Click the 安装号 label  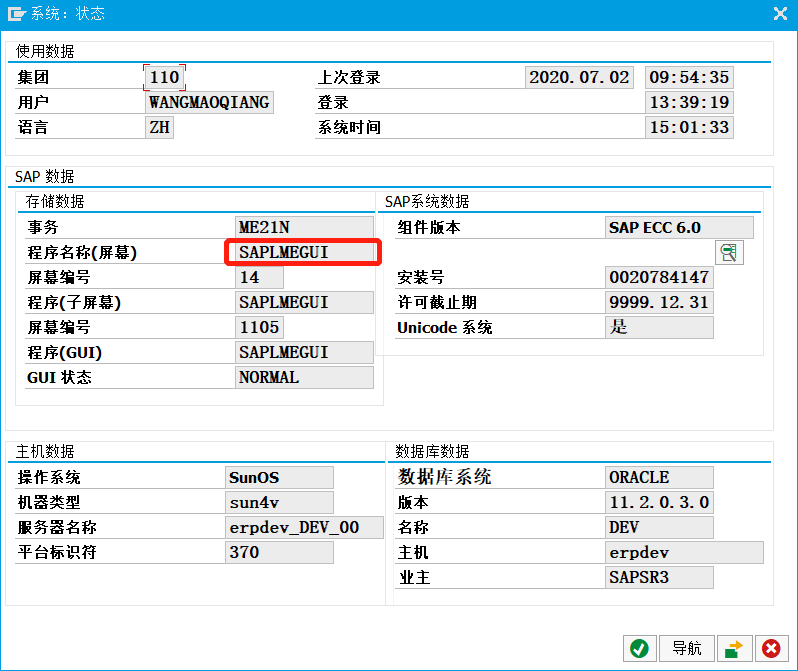[x=420, y=277]
